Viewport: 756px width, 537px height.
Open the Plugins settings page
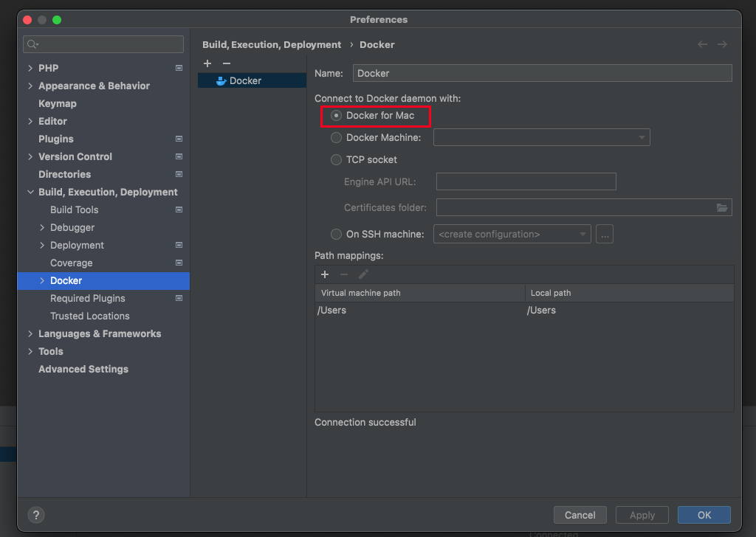pos(56,139)
